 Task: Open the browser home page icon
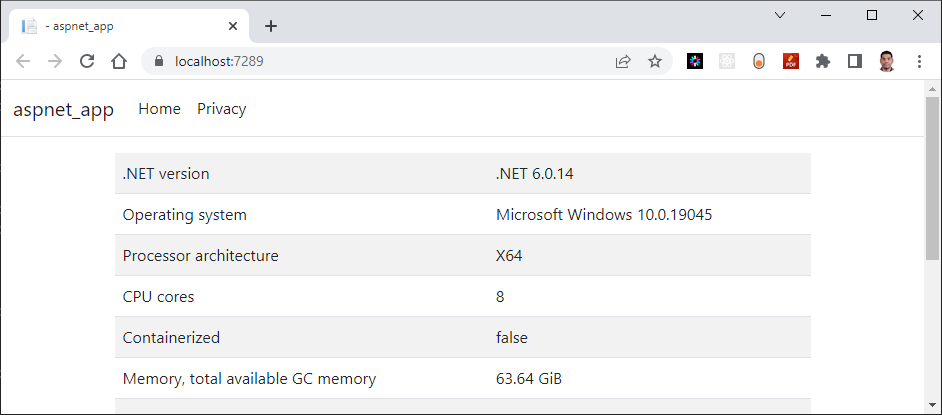coord(119,61)
